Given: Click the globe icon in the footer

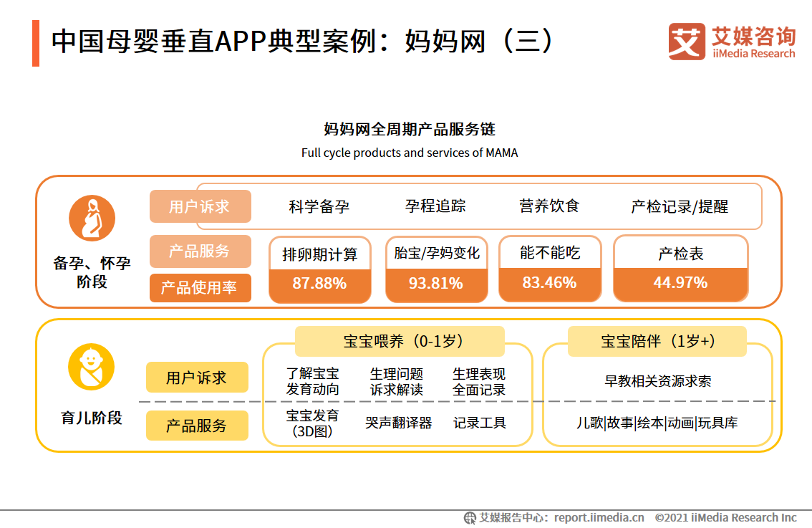Looking at the screenshot, I should click(x=470, y=518).
